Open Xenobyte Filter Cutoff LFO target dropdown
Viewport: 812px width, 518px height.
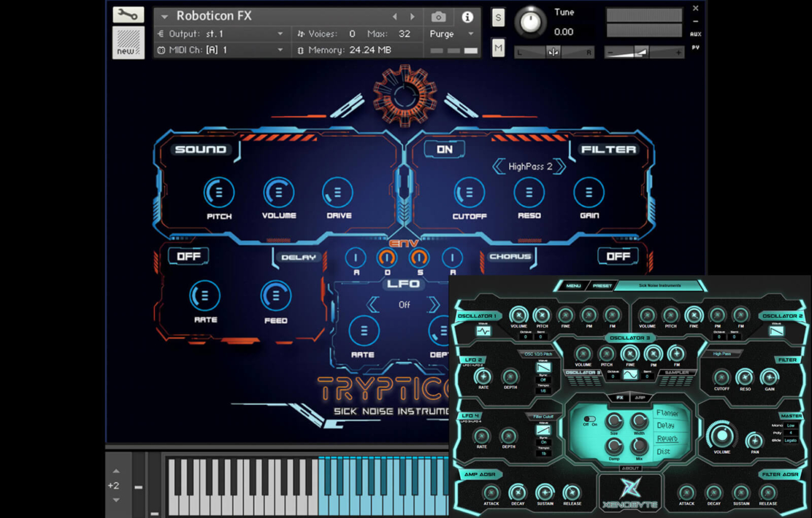[543, 417]
